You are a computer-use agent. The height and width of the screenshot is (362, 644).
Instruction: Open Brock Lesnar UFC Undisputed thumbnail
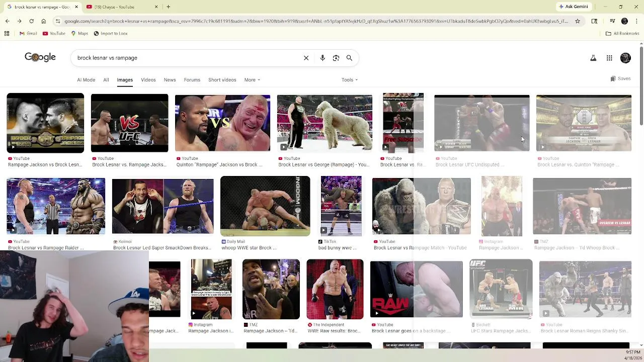tap(481, 123)
